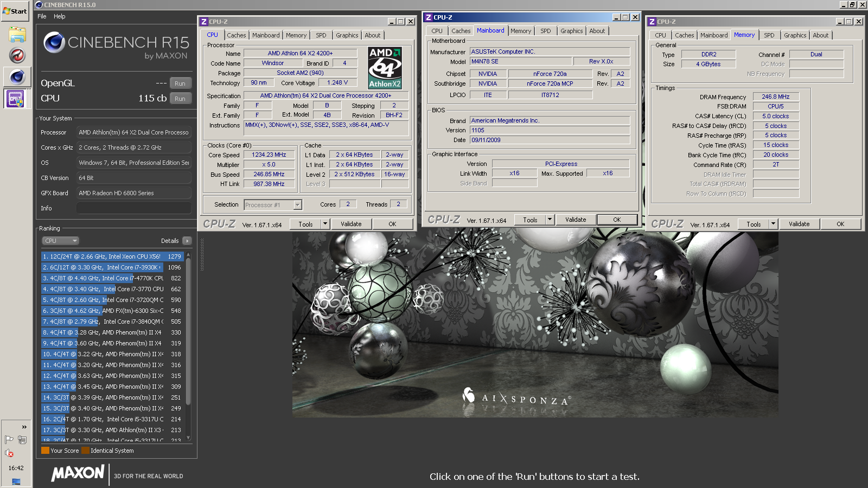Click the panel splitter grip beside the ranking
868x488 pixels.
coord(202,255)
